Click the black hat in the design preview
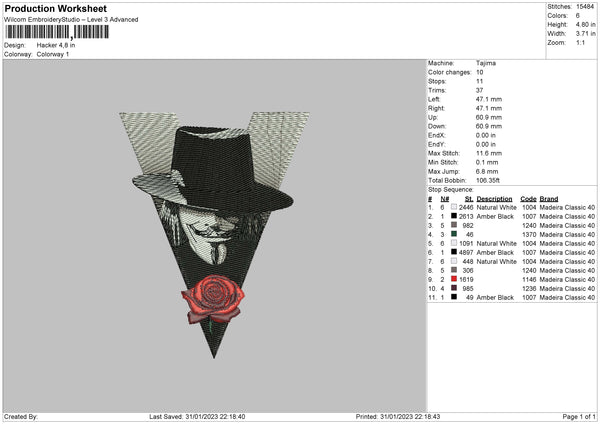This screenshot has width=600, height=424. click(x=213, y=170)
